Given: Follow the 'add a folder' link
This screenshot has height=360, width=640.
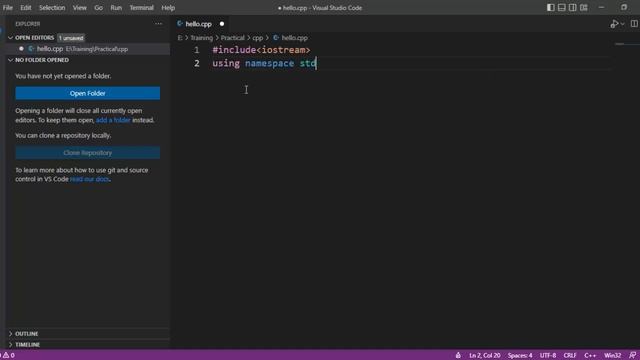Looking at the screenshot, I should 113,120.
